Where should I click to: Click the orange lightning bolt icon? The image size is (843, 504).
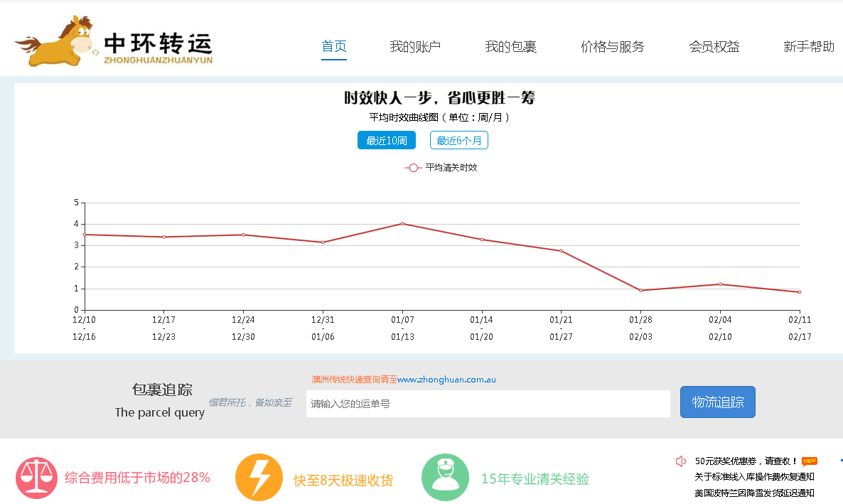coord(259,477)
